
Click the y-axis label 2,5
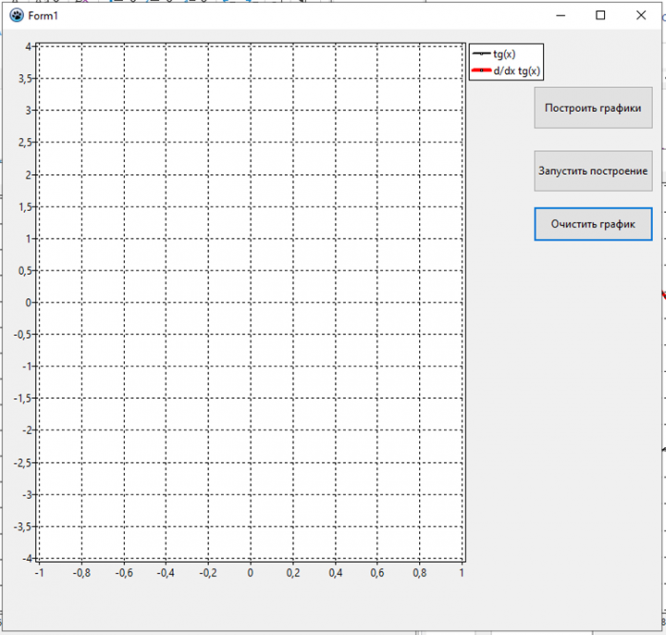click(x=25, y=142)
